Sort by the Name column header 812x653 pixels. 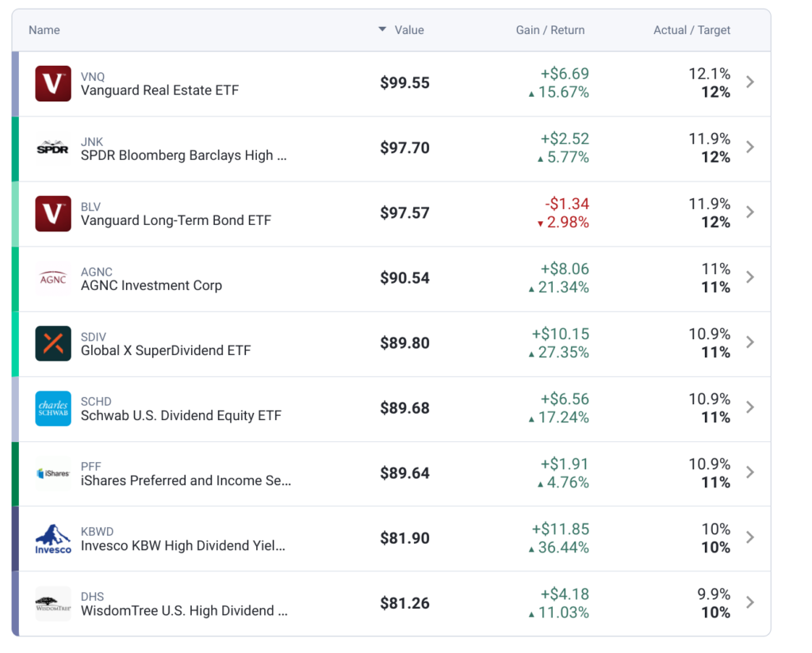click(44, 30)
